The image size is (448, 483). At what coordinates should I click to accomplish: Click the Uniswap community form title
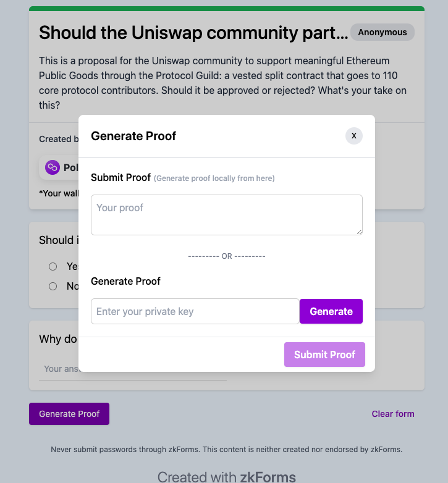click(x=193, y=33)
